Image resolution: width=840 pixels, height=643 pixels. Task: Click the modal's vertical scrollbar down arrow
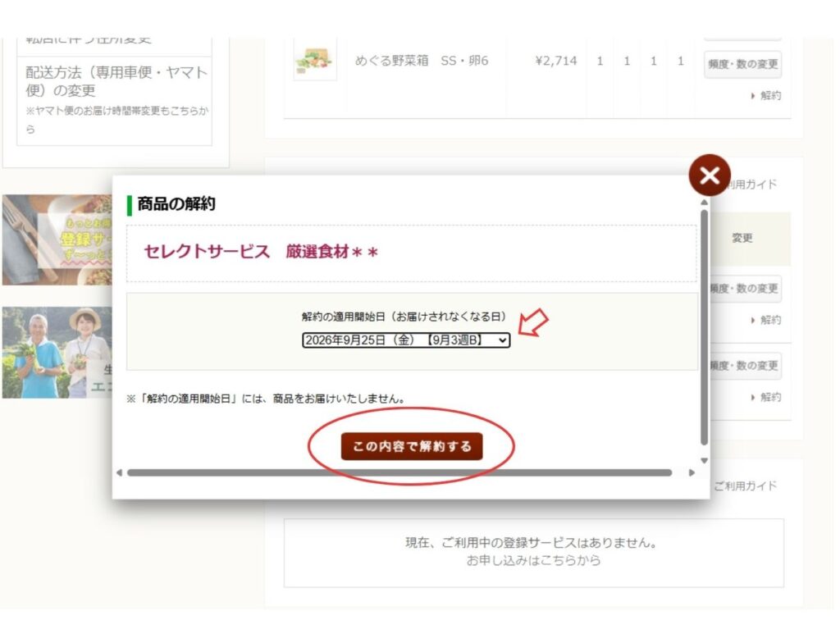[x=704, y=460]
